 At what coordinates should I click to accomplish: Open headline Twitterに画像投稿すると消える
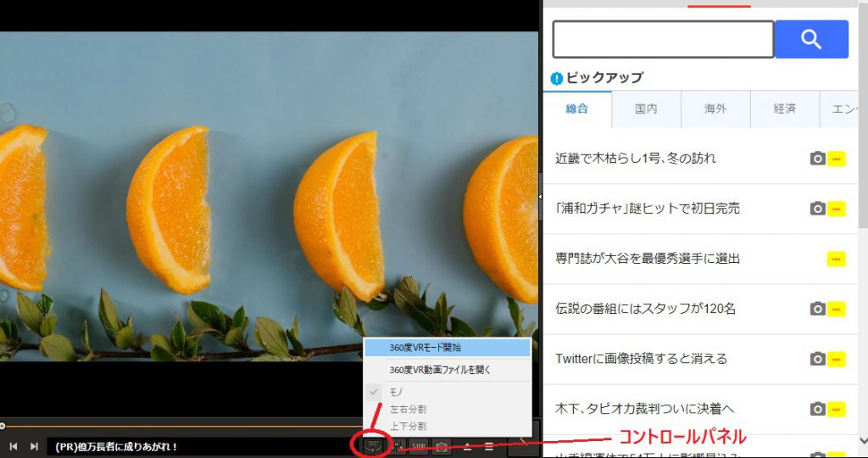point(641,359)
